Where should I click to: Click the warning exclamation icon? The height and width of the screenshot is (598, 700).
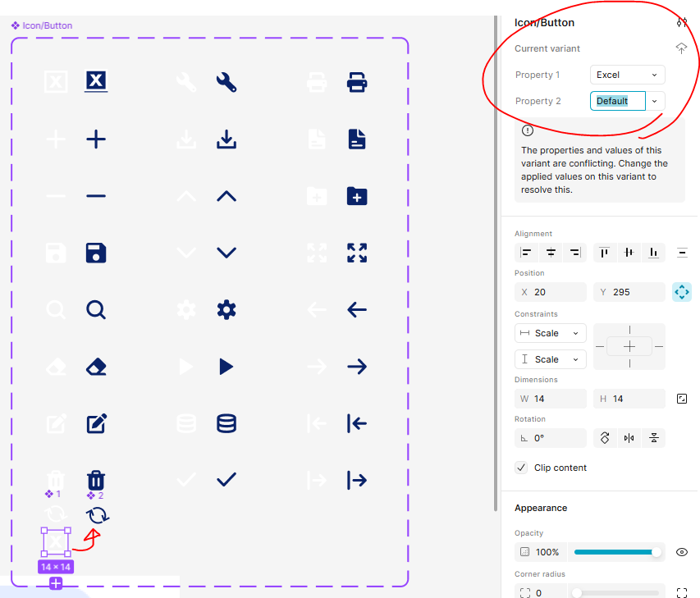point(528,130)
